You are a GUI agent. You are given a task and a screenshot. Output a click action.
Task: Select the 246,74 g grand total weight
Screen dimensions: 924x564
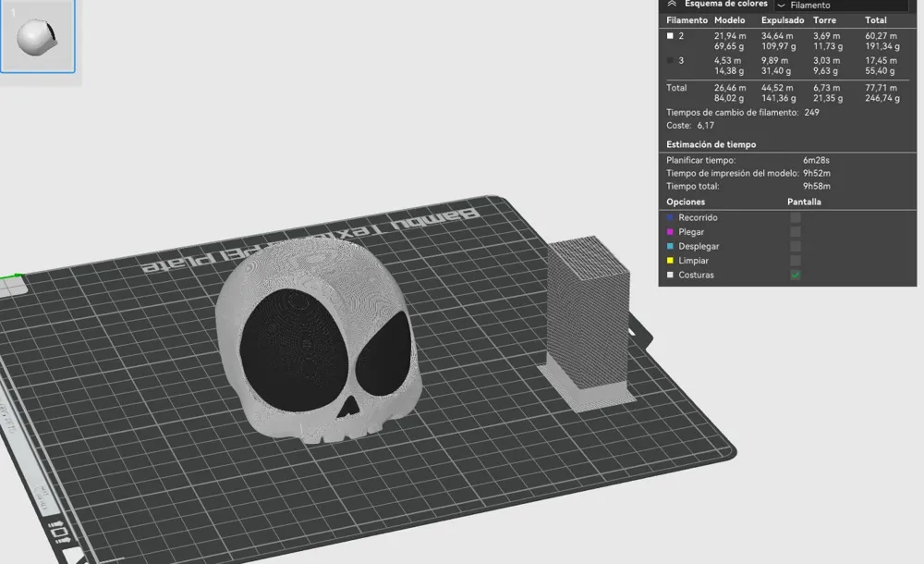(x=882, y=98)
